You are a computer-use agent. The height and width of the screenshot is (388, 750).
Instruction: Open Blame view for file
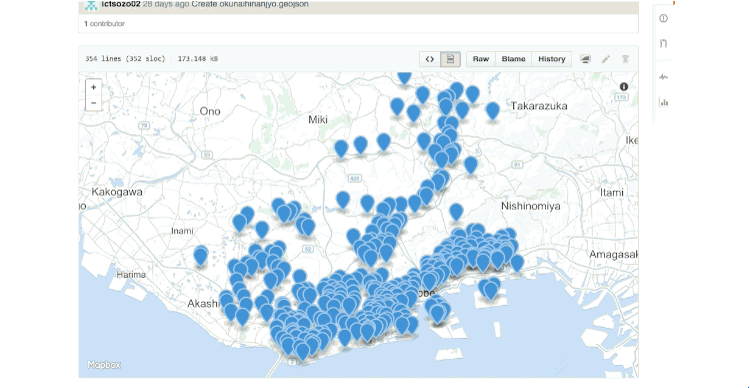coord(513,59)
